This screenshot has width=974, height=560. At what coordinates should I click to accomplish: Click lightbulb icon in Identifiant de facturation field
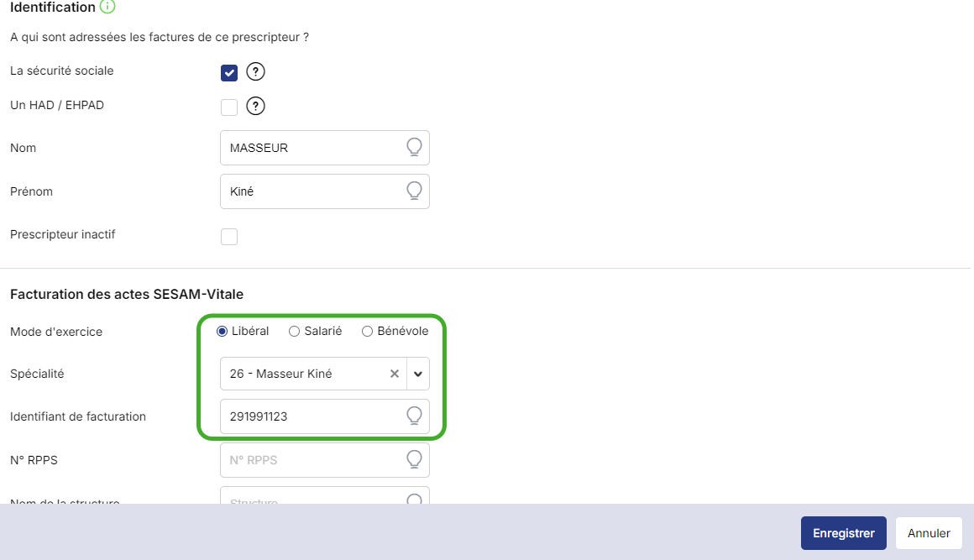[414, 416]
